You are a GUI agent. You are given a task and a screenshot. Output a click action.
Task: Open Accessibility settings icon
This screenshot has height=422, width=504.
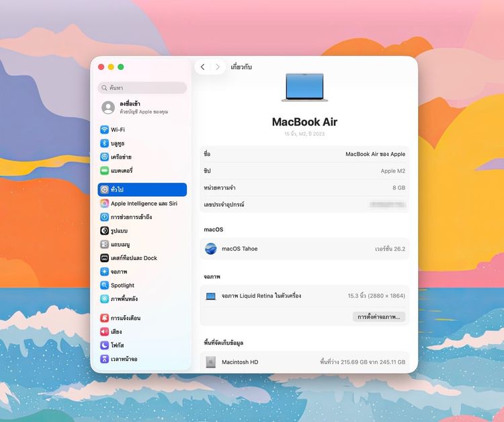[x=105, y=217]
